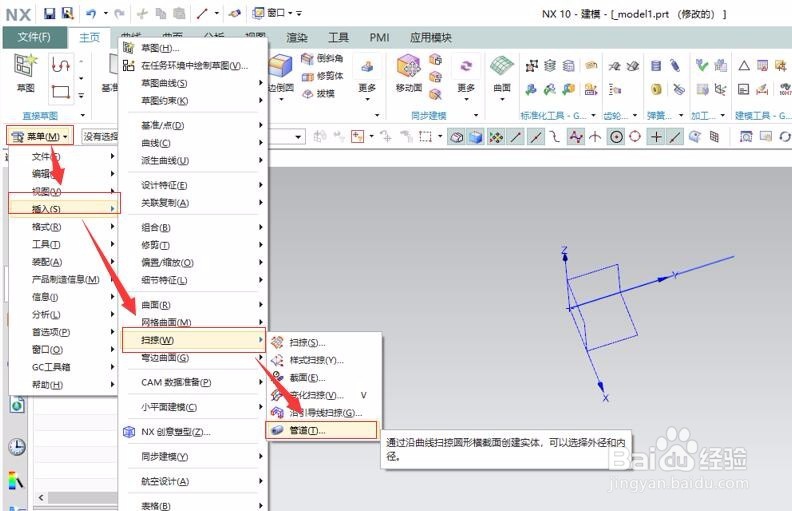Click 样式扫掠(Y)... entry
Screen dimensions: 792x511
pos(316,361)
